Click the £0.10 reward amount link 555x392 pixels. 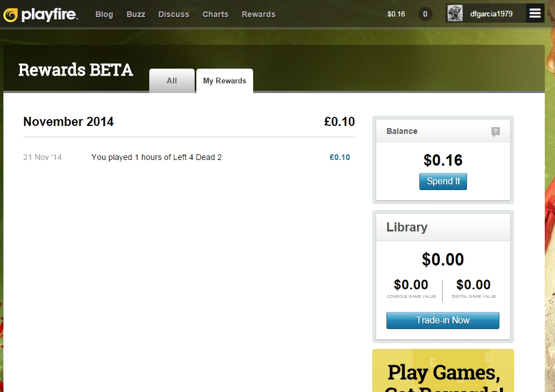click(339, 158)
